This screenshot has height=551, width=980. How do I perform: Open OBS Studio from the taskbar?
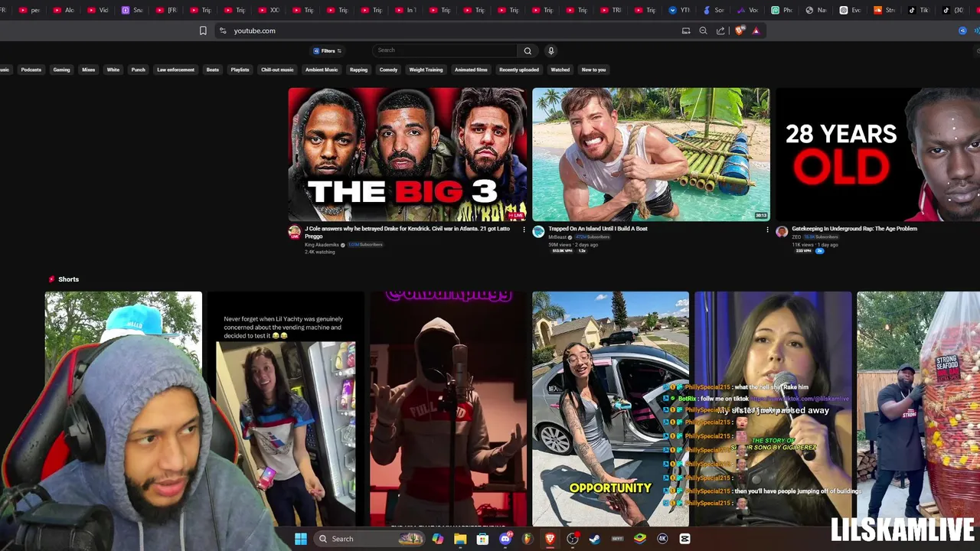[572, 539]
